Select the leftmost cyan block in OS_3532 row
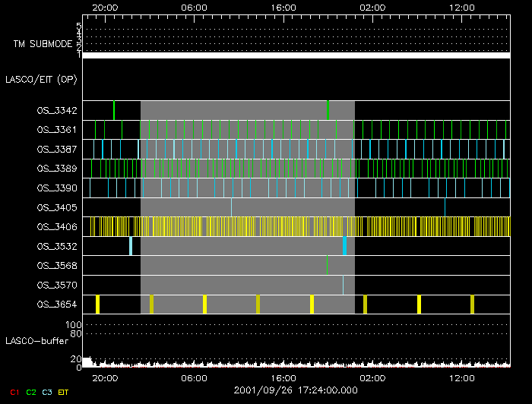The width and height of the screenshot is (532, 404). pos(131,246)
